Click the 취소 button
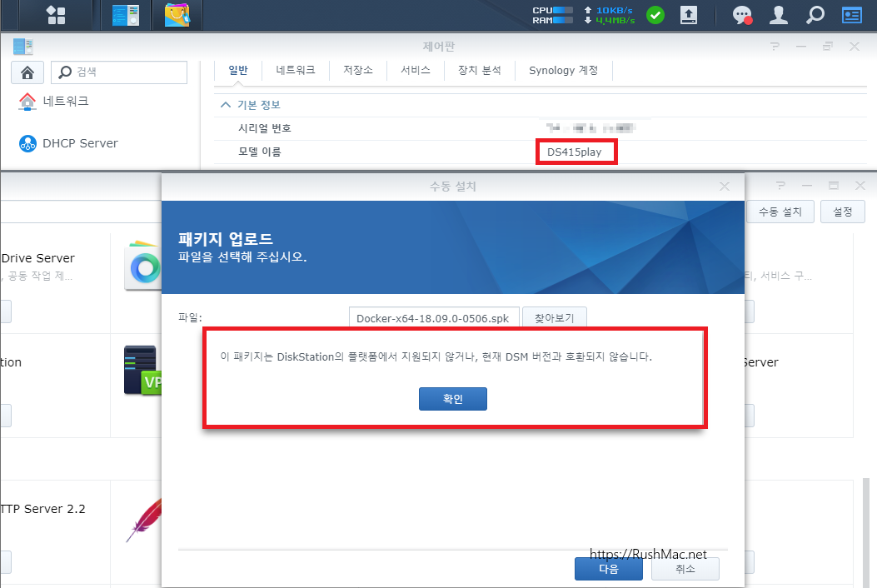This screenshot has height=588, width=877. pos(685,569)
